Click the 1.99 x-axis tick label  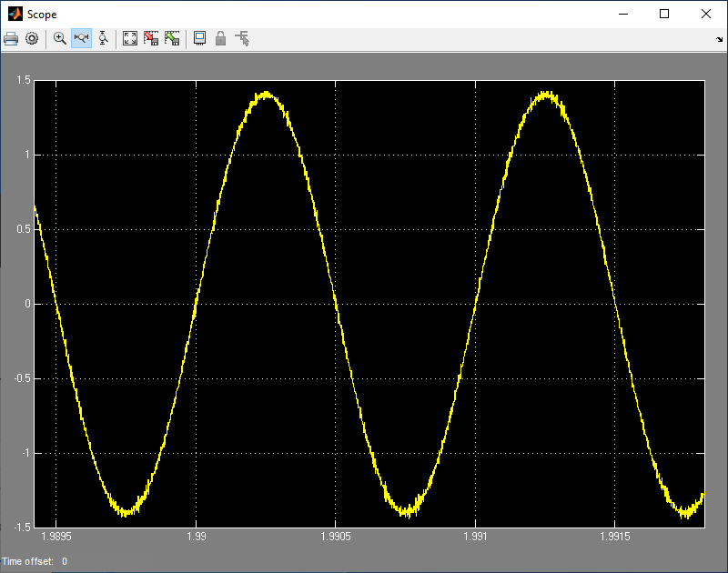point(196,538)
